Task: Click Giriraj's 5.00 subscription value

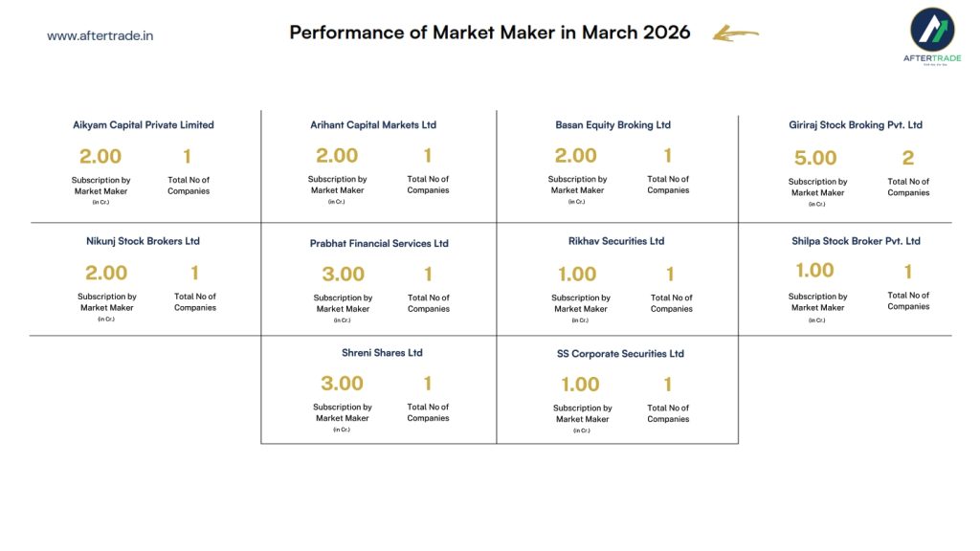Action: tap(815, 158)
